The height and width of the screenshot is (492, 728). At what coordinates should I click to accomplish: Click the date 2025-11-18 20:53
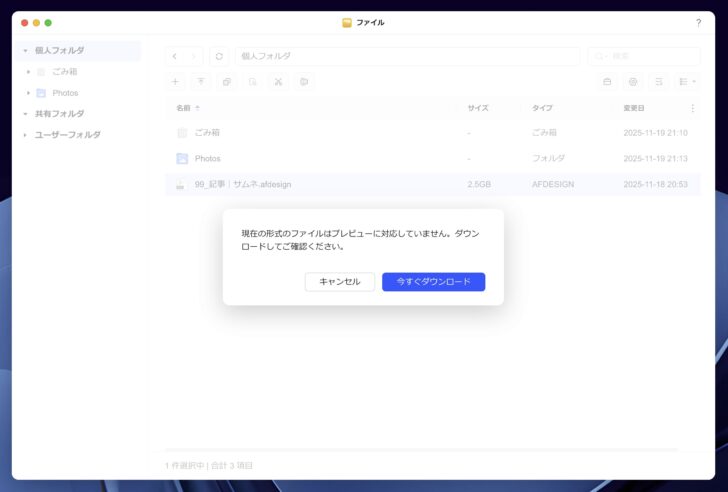pyautogui.click(x=655, y=184)
